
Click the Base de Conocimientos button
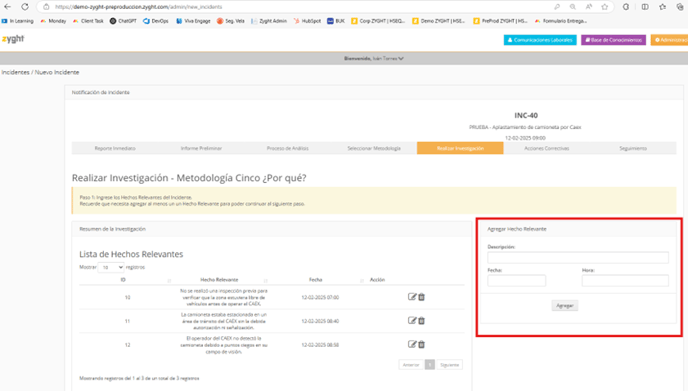click(x=613, y=40)
